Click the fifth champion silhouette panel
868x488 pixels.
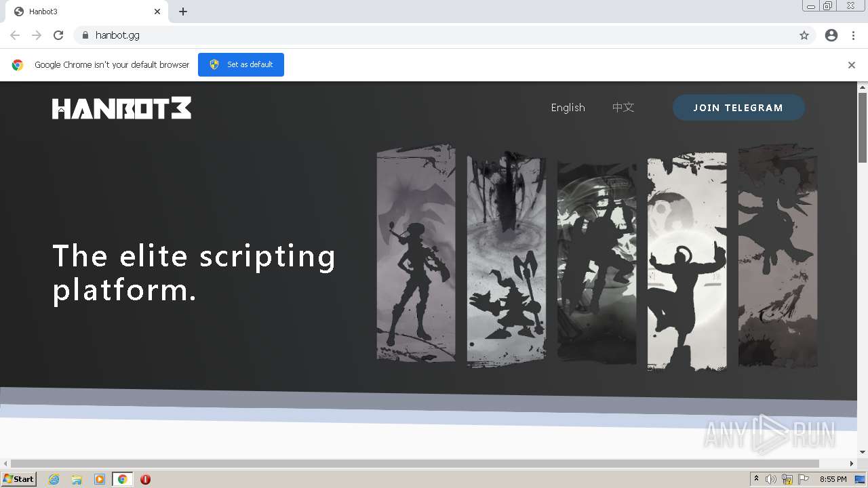778,256
